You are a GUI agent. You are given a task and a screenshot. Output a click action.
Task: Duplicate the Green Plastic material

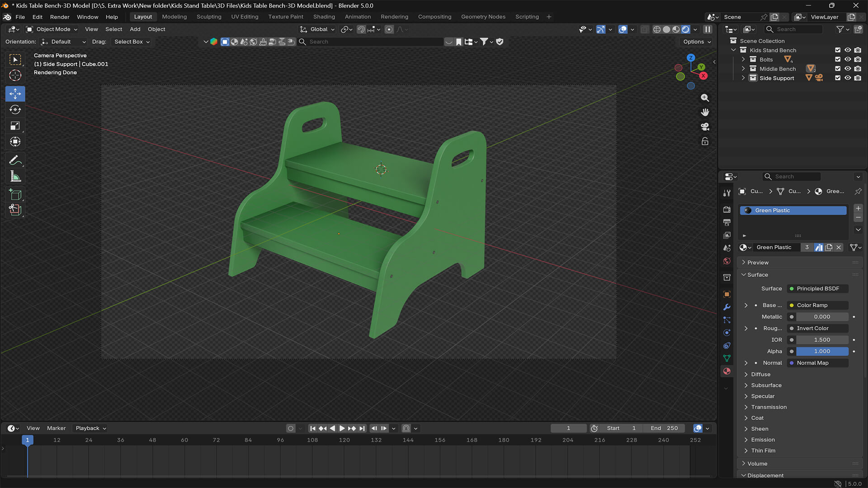pos(829,247)
